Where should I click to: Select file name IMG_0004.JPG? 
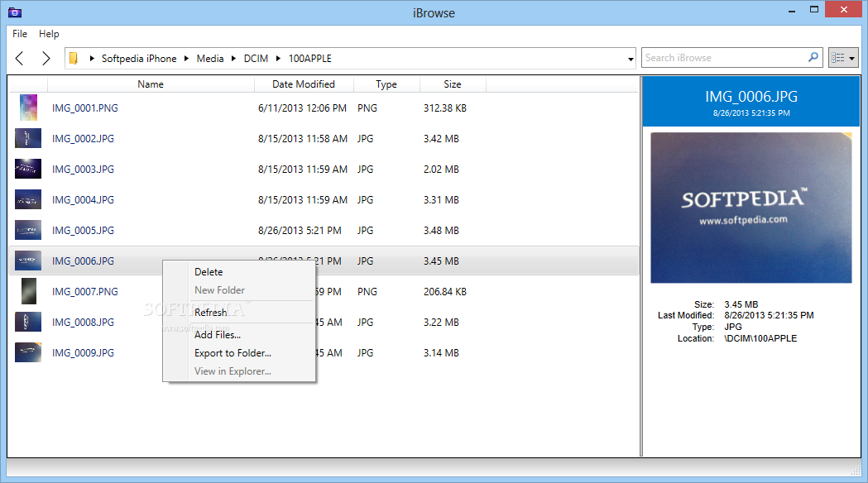[83, 199]
